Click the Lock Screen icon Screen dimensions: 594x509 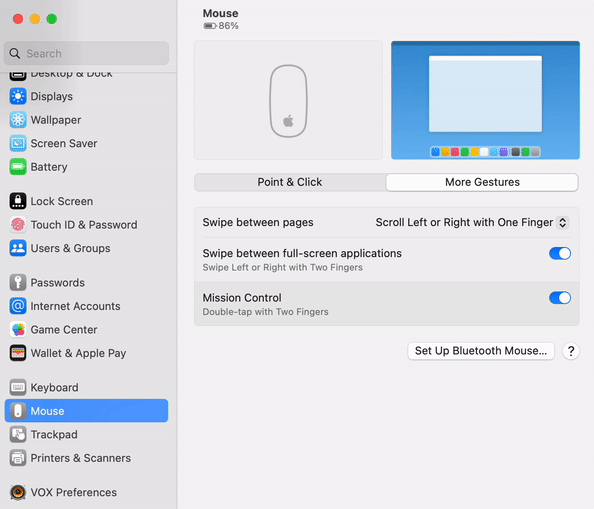[18, 201]
